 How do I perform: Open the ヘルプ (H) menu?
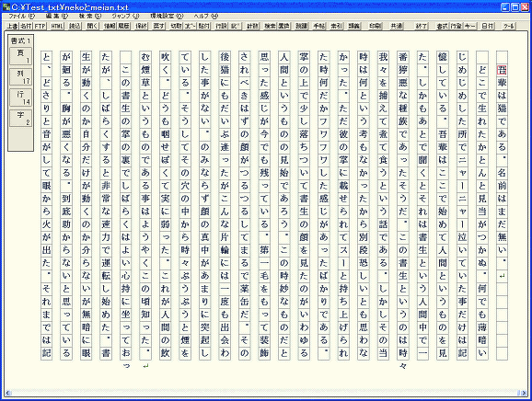click(x=206, y=16)
